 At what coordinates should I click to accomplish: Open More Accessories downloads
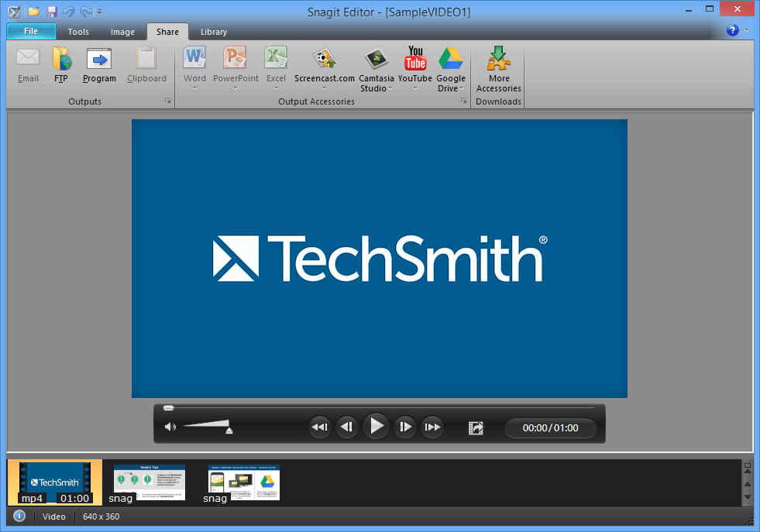498,60
